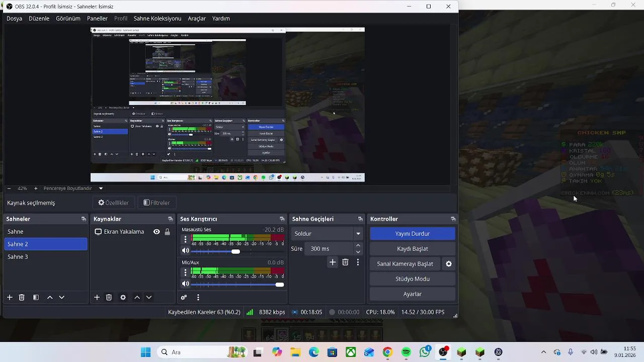Toggle visibility of Ekran Yakalama source
644x362 pixels.
pyautogui.click(x=156, y=232)
